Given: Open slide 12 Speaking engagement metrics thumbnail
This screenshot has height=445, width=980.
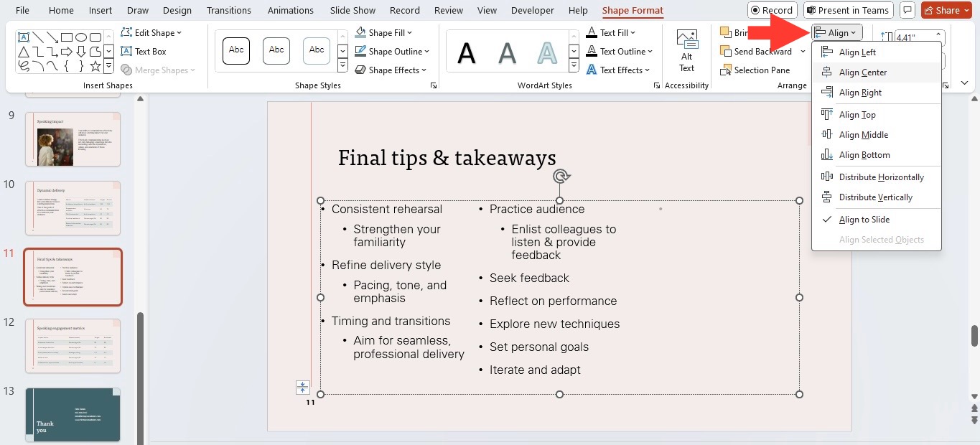Looking at the screenshot, I should (x=73, y=346).
